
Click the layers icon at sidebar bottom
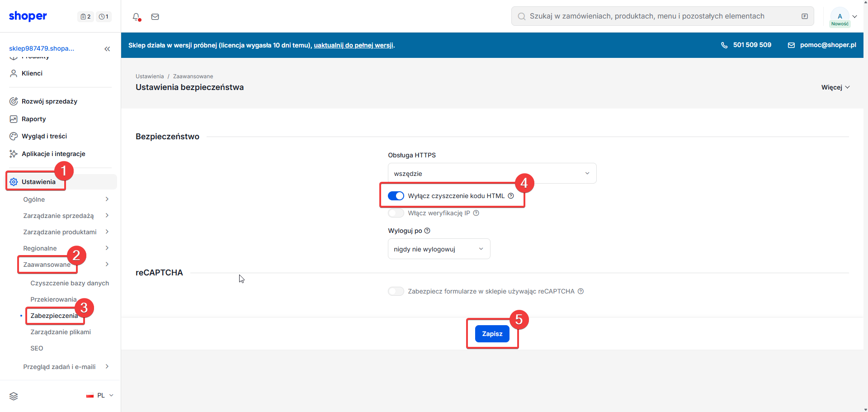(x=14, y=396)
